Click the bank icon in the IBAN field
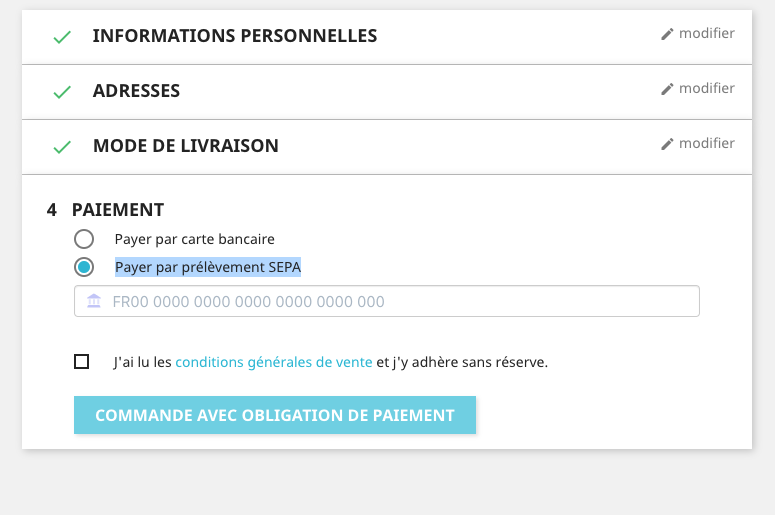 94,301
